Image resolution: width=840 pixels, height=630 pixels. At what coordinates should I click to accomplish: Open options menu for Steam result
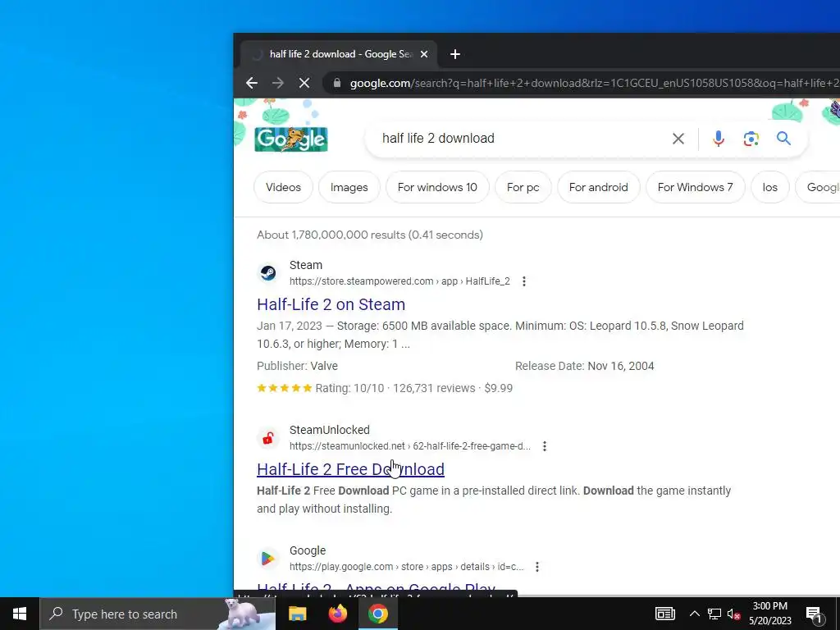[524, 281]
